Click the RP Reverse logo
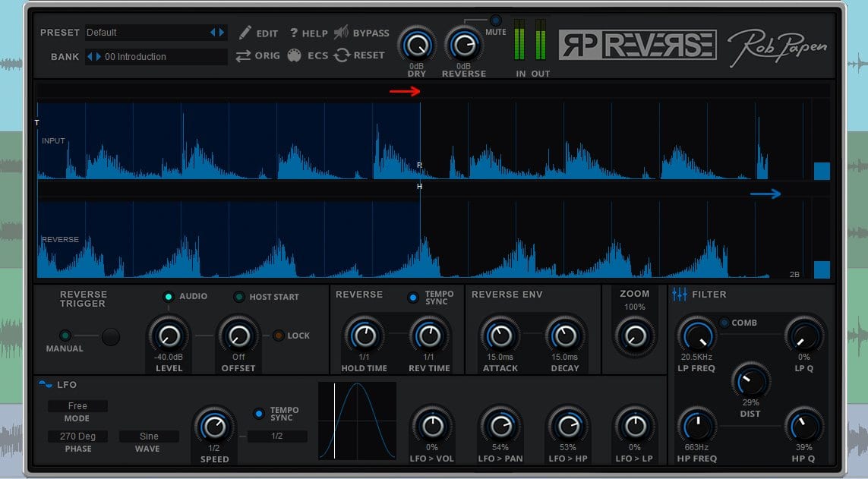 point(637,45)
